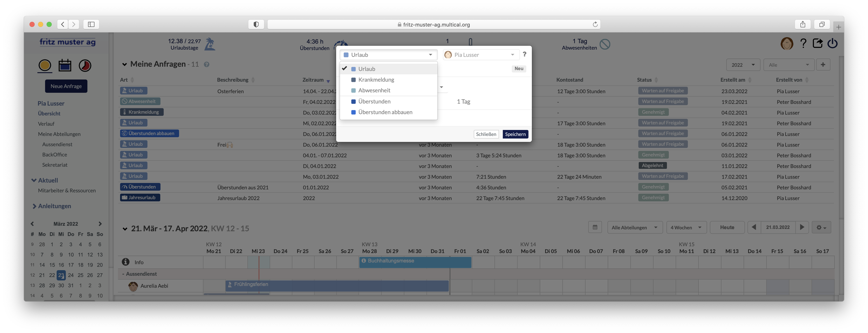Click the help question mark in the dialog
This screenshot has height=333, width=868.
524,54
